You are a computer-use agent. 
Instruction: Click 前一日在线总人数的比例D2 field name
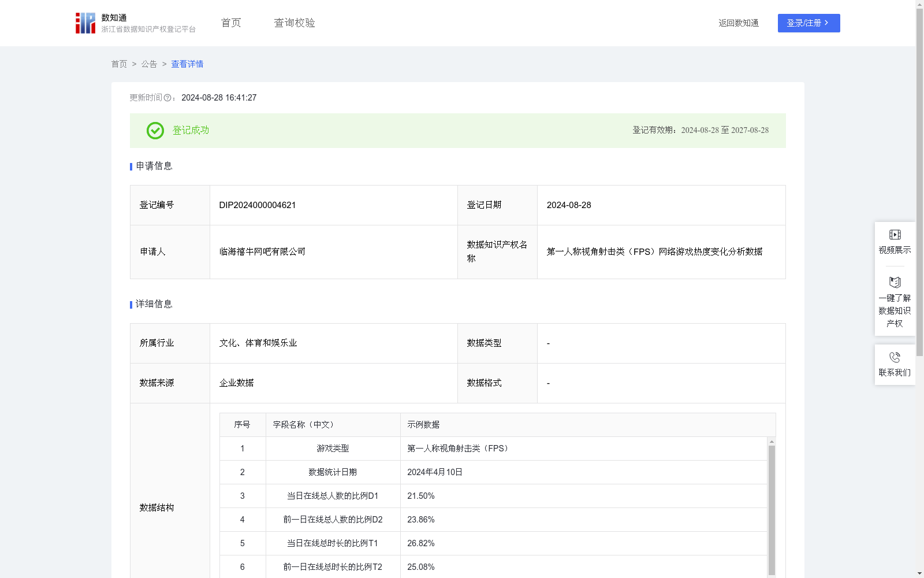pos(333,520)
